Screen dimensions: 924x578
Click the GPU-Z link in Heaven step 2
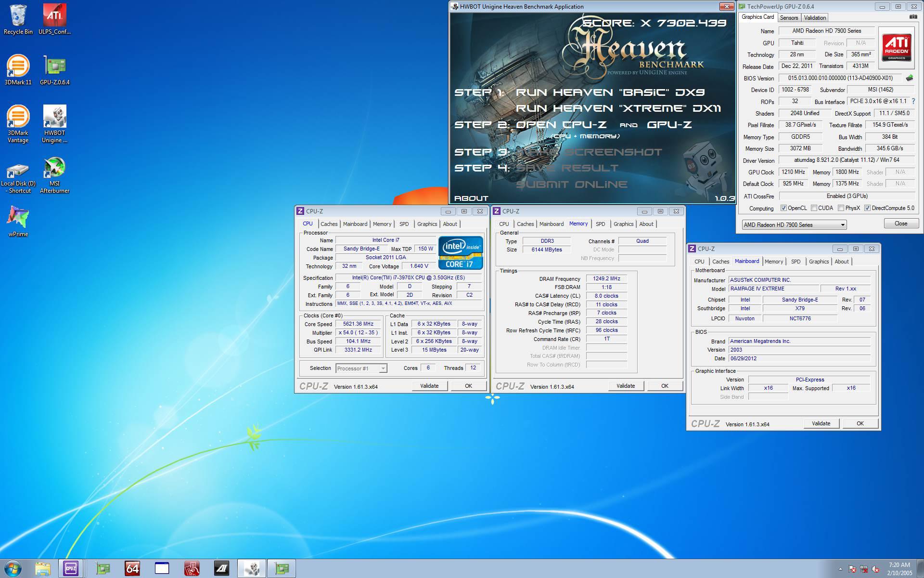669,124
